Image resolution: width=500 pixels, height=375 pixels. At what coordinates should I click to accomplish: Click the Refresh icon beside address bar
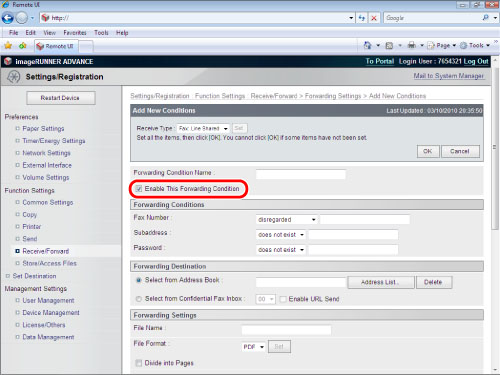click(x=362, y=18)
